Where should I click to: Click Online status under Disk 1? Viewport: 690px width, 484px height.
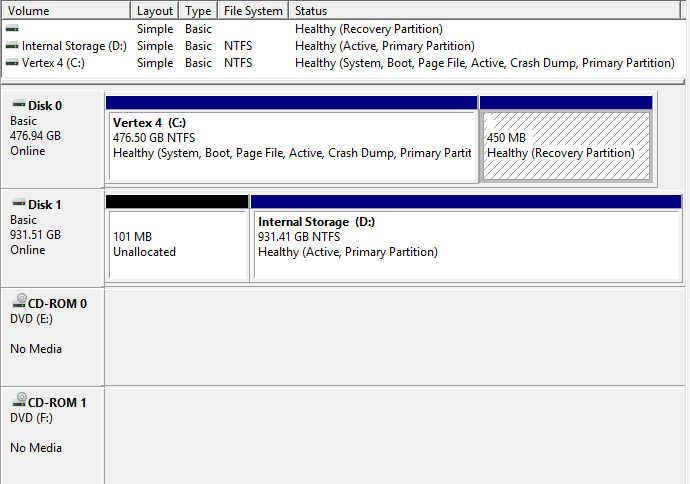coord(28,250)
